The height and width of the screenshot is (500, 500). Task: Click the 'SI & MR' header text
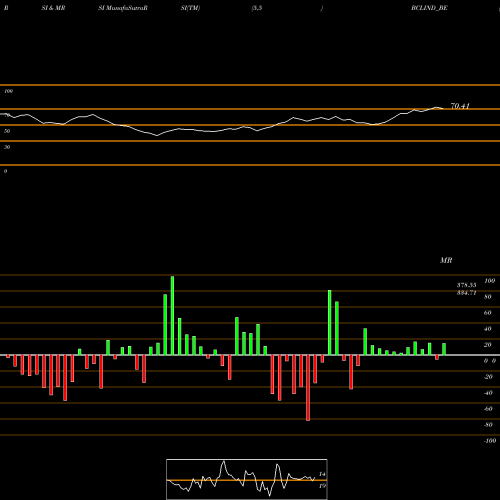point(53,8)
